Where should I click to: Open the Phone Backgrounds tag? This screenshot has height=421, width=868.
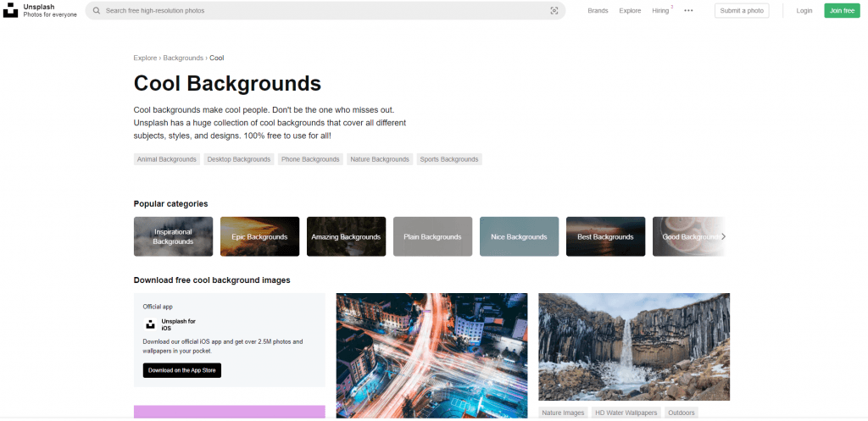tap(310, 159)
